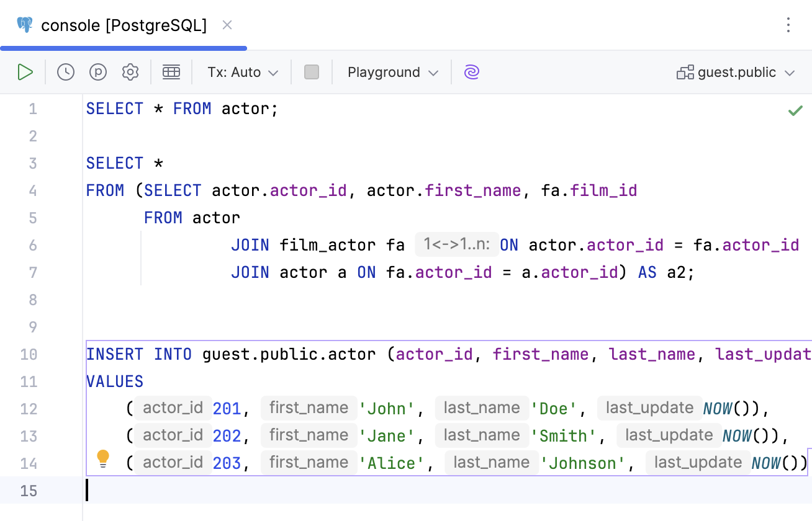Click line number 10 in gutter

tap(29, 354)
